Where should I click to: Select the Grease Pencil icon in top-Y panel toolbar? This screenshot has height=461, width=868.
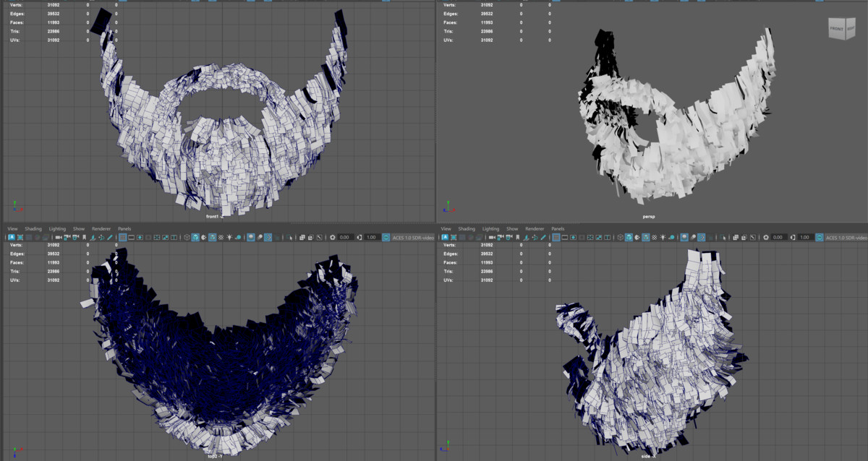(x=109, y=237)
